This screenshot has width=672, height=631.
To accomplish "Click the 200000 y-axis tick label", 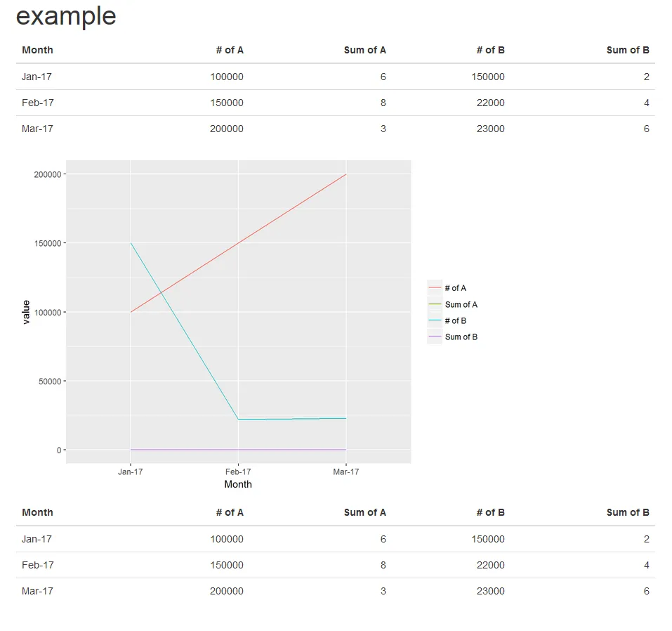I will point(48,174).
